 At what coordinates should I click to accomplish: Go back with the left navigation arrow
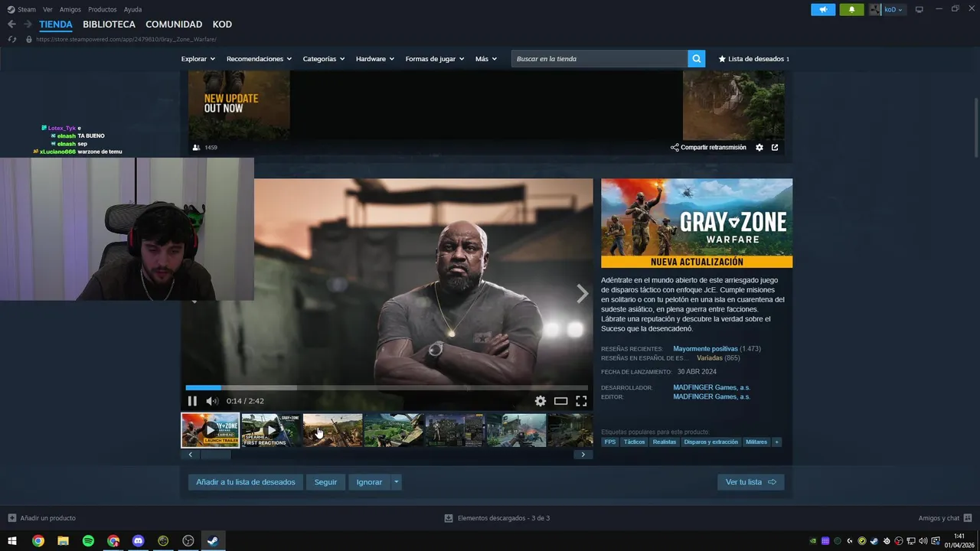pos(11,24)
